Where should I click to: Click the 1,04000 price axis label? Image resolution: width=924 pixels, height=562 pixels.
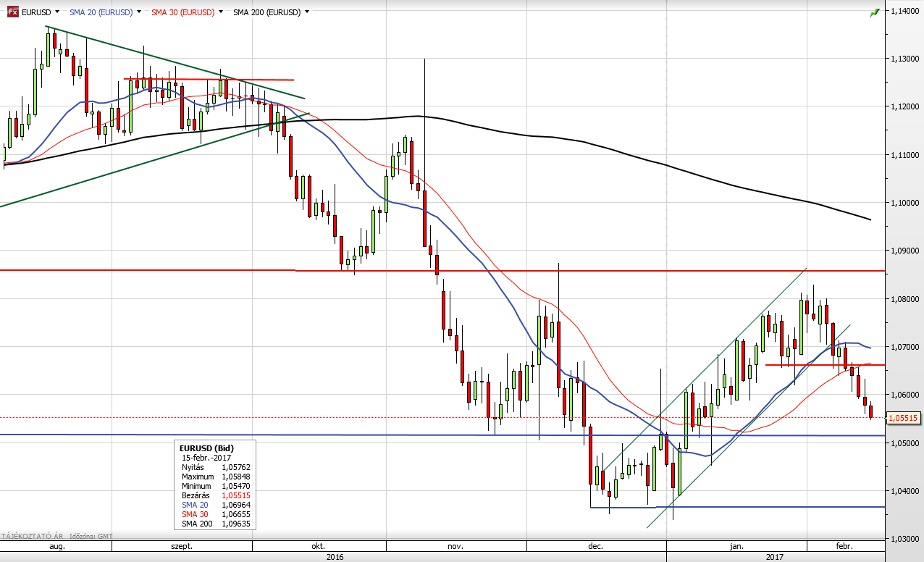[904, 491]
